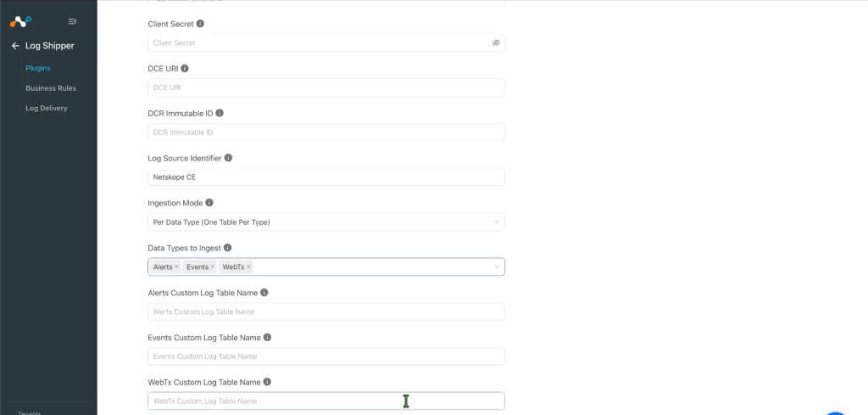Click Data Types to Ingest info icon
This screenshot has width=868, height=415.
coord(227,248)
